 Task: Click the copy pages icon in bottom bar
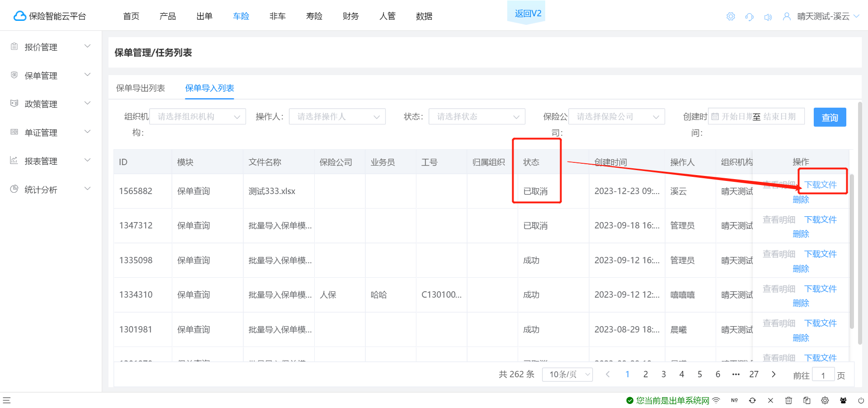[807, 400]
